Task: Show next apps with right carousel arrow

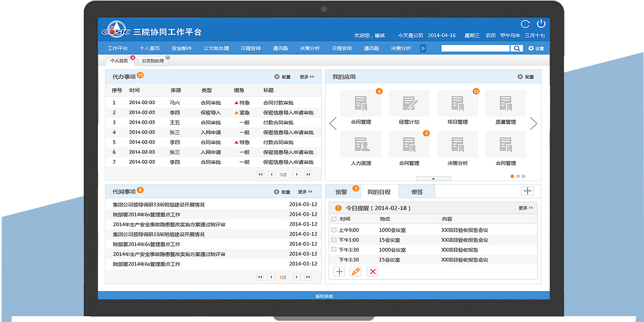Action: (533, 124)
